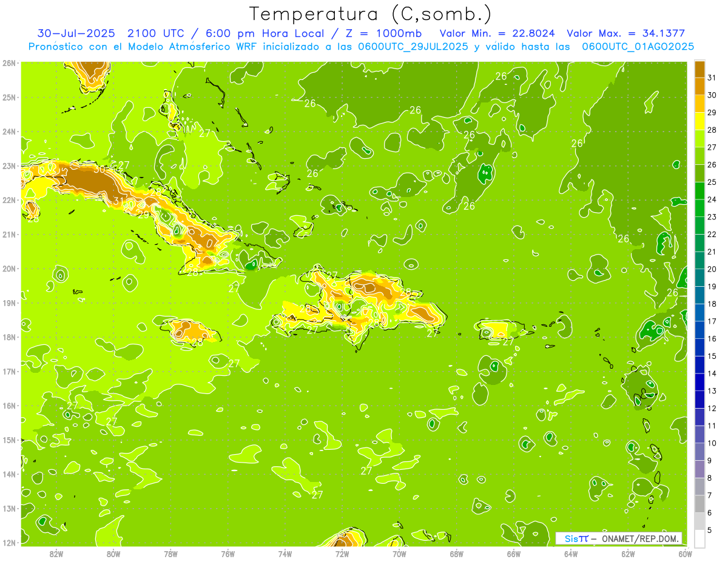
Task: Select the '30-Jul-2025' date text
Action: click(x=77, y=33)
